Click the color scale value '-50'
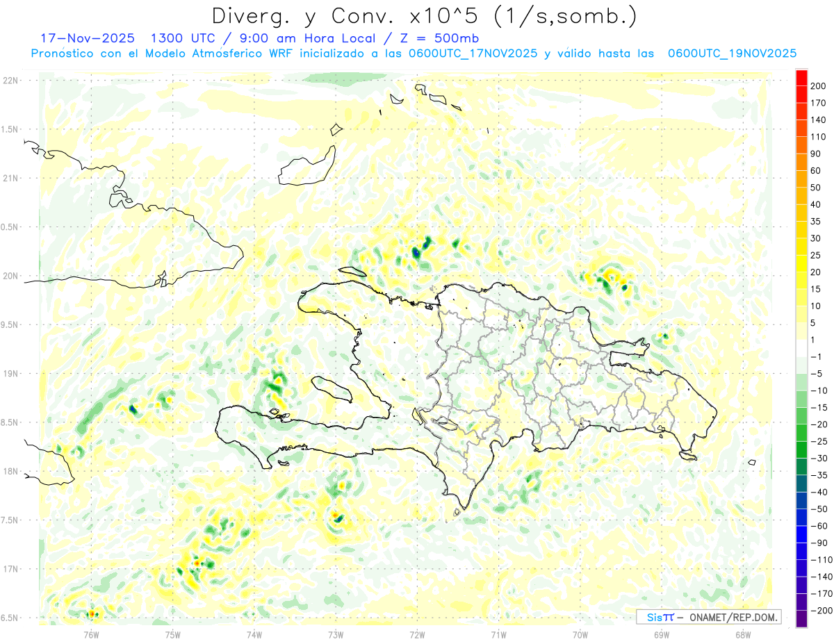The width and height of the screenshot is (834, 644). (819, 509)
